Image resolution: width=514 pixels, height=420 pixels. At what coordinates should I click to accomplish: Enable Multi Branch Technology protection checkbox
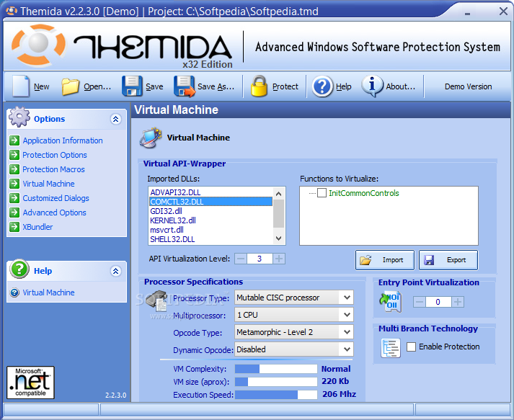point(411,347)
